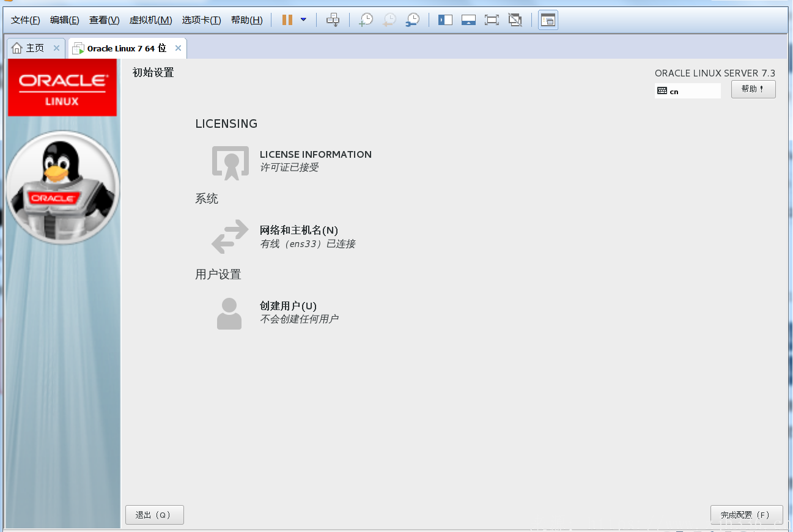This screenshot has height=532, width=793.
Task: Open the 文件(F) menu
Action: click(26, 20)
